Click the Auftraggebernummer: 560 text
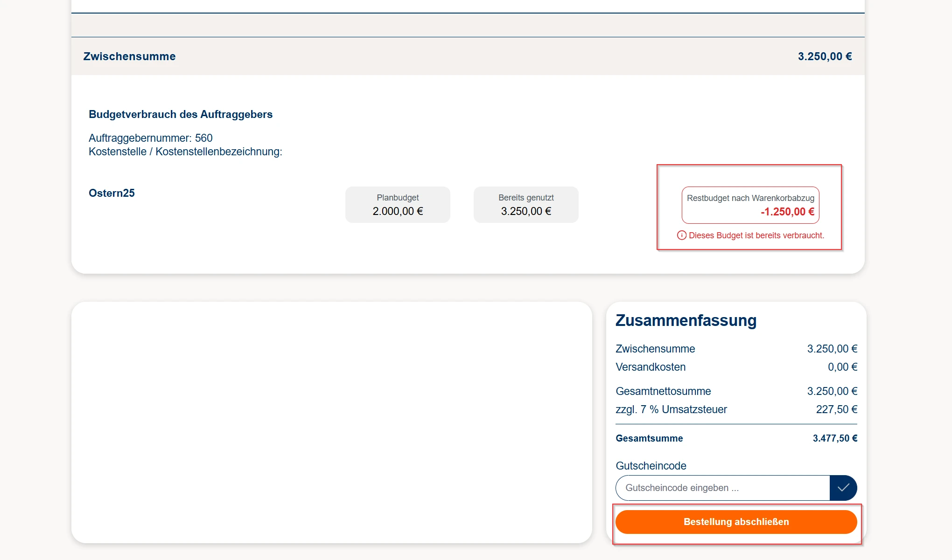952x560 pixels. [150, 138]
